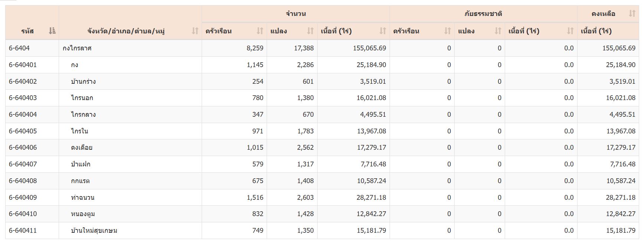Select the กงไกรลาศ district row name

77,48
